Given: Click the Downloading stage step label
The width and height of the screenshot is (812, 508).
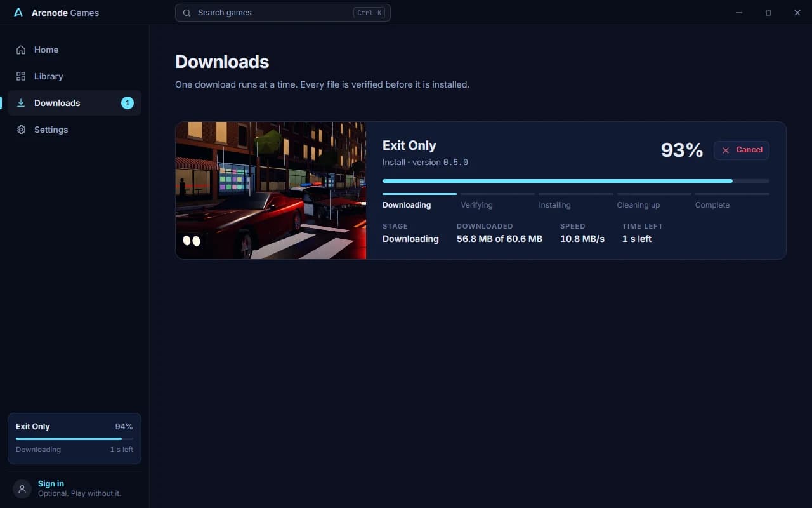Looking at the screenshot, I should point(407,205).
